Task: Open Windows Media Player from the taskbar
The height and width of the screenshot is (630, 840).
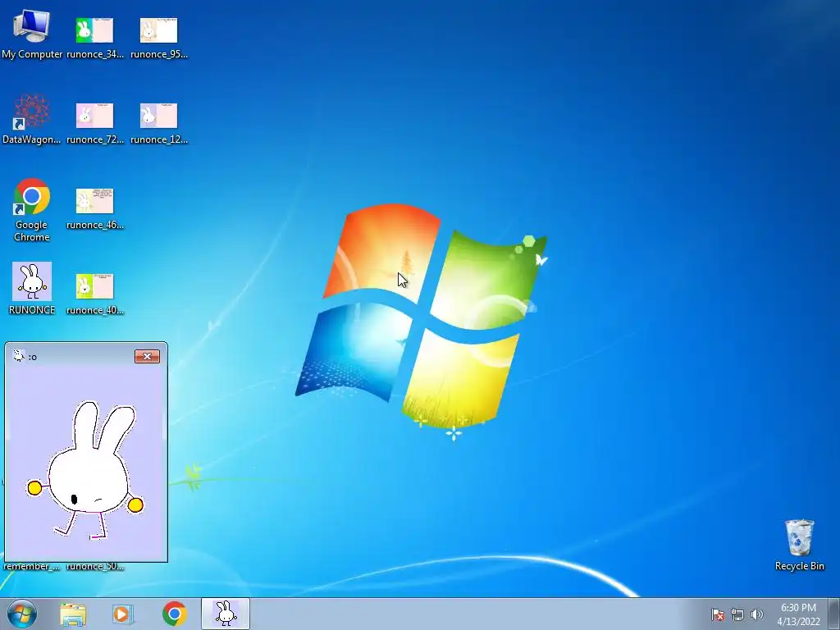Action: click(x=123, y=614)
